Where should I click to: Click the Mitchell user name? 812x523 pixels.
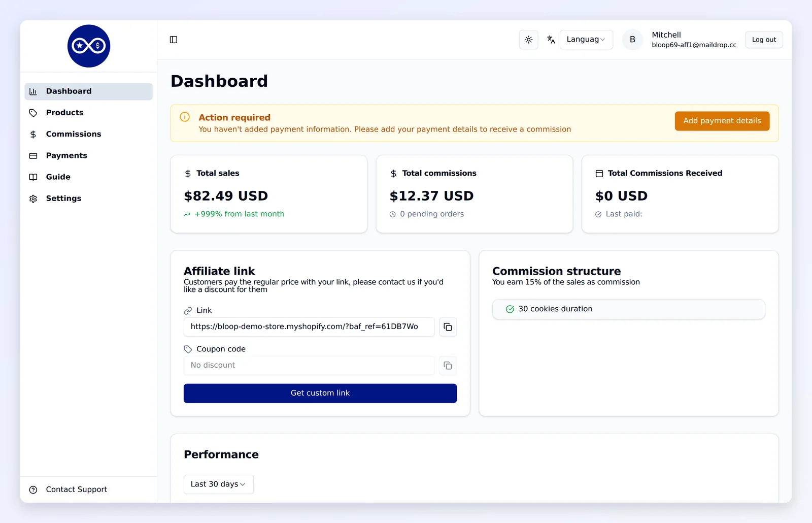coord(666,35)
